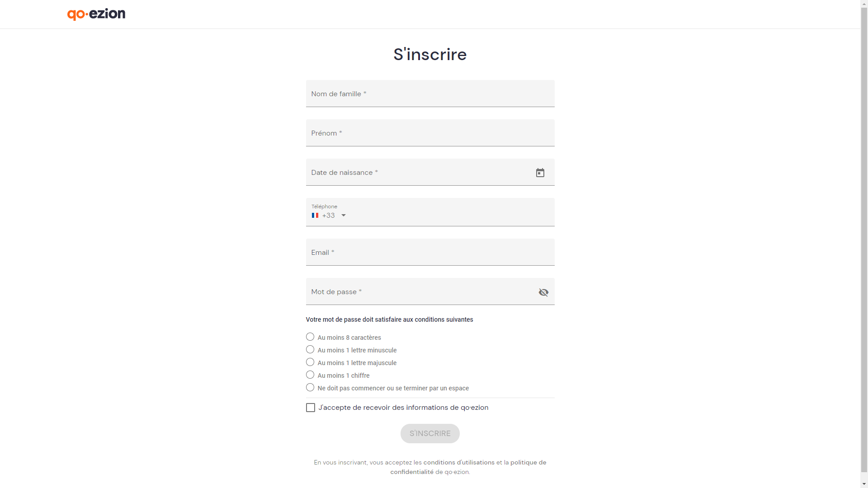Select the +33 phone prefix
Screen dimensions: 868x488
pyautogui.click(x=329, y=216)
